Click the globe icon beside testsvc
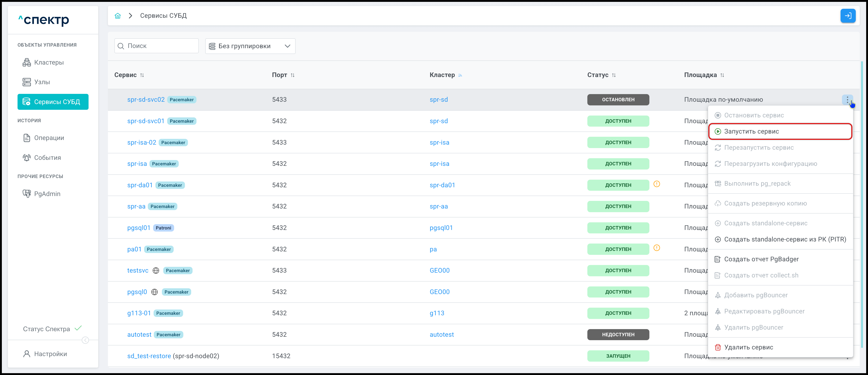The image size is (868, 375). [x=156, y=271]
